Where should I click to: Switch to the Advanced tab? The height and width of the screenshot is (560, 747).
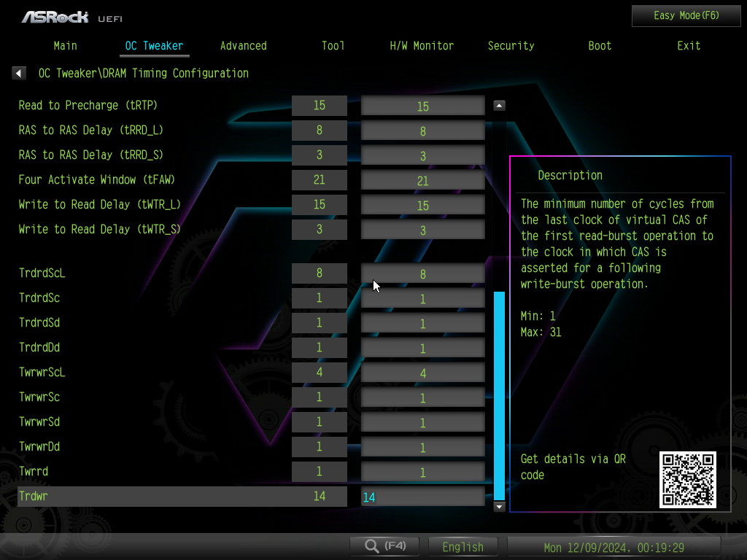[x=244, y=46]
